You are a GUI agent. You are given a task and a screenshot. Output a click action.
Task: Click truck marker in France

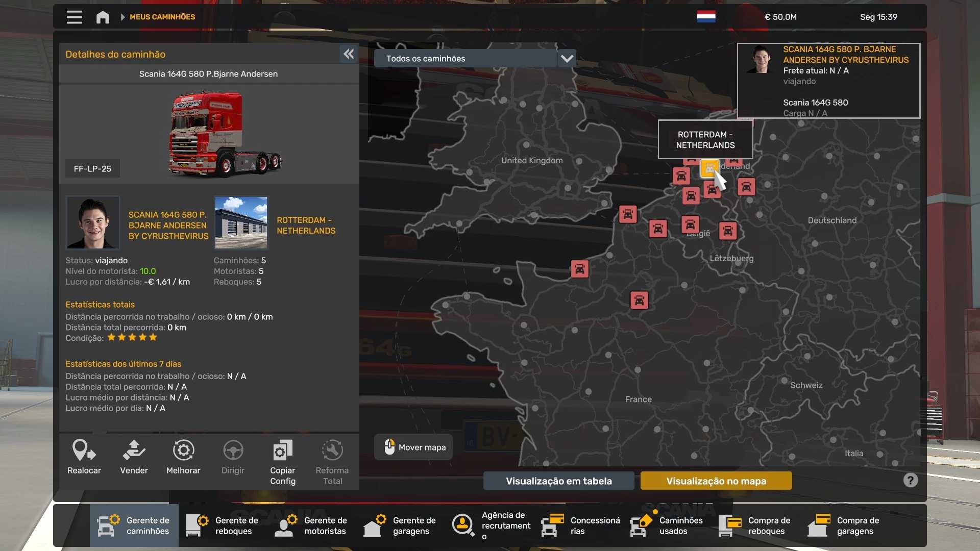point(639,300)
